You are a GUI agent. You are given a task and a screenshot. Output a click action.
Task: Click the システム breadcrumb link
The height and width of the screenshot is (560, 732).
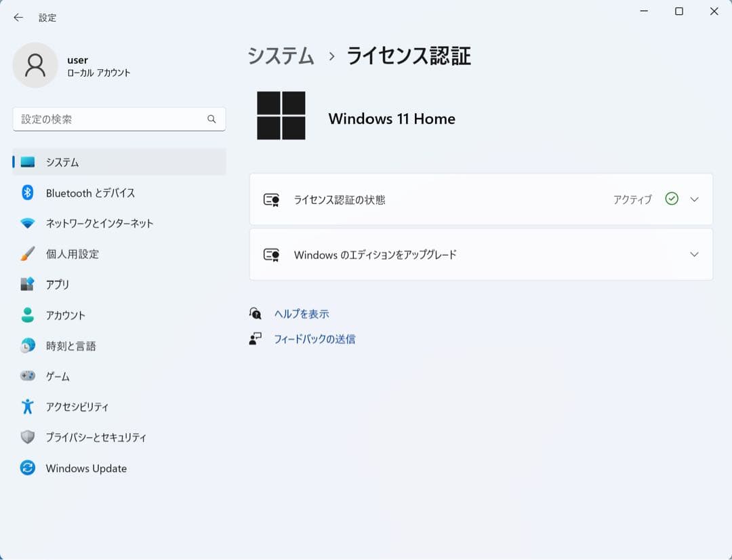coord(280,57)
